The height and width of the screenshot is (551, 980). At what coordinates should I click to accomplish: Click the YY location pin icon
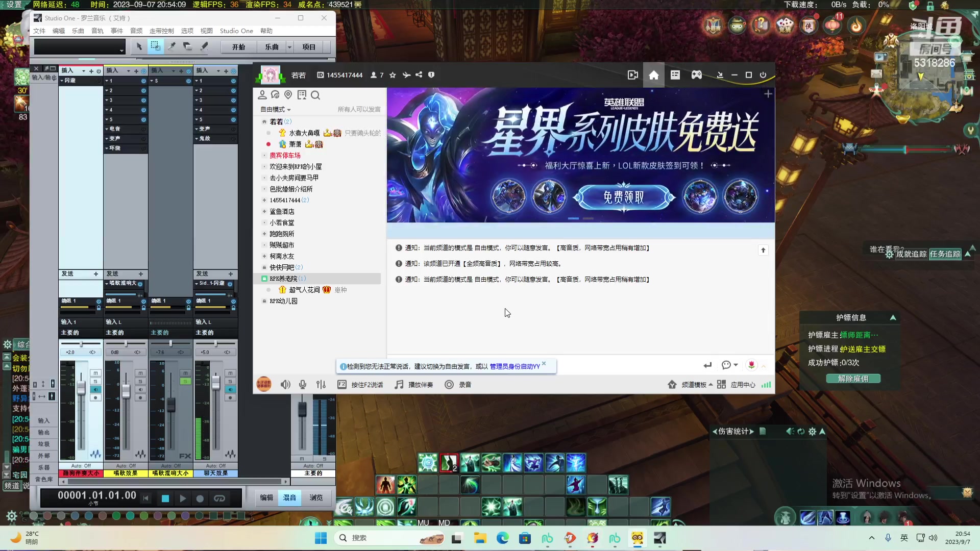point(288,95)
